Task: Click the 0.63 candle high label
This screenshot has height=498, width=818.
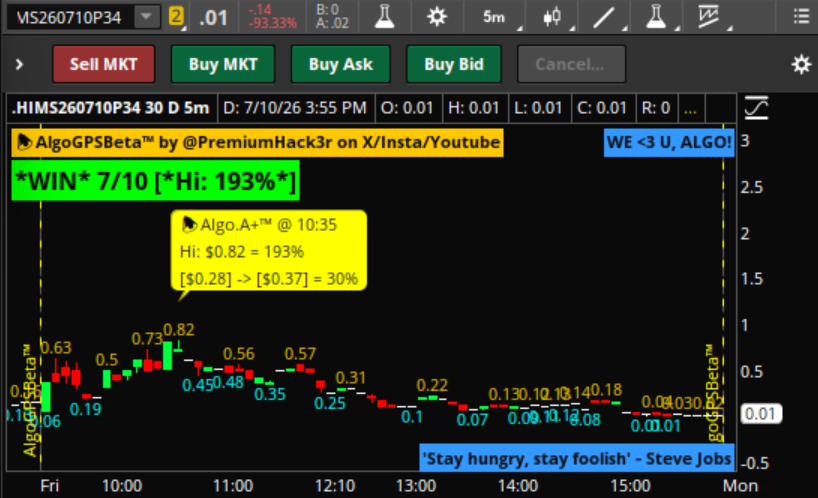Action: pyautogui.click(x=56, y=347)
